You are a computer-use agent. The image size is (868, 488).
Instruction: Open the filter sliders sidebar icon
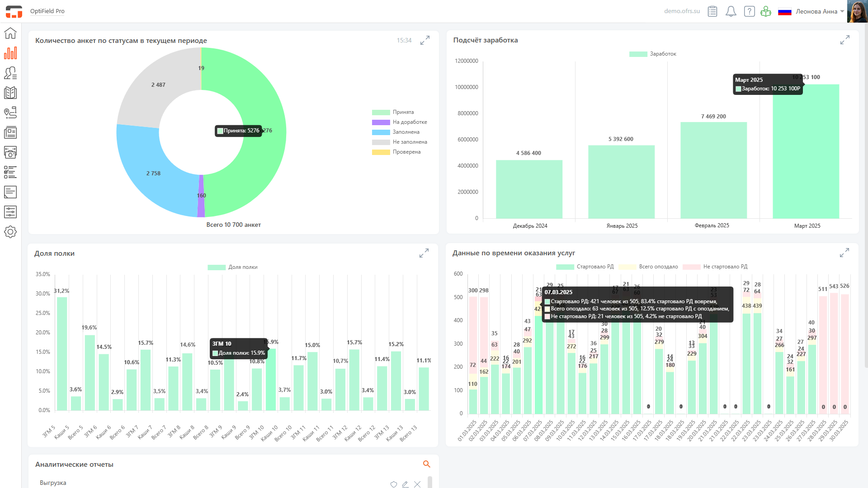pyautogui.click(x=10, y=212)
